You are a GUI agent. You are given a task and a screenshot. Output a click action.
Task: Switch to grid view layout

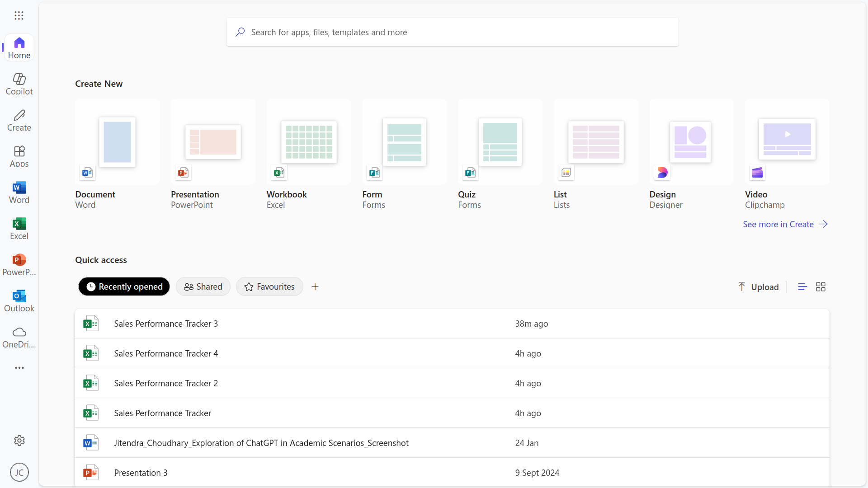click(821, 287)
